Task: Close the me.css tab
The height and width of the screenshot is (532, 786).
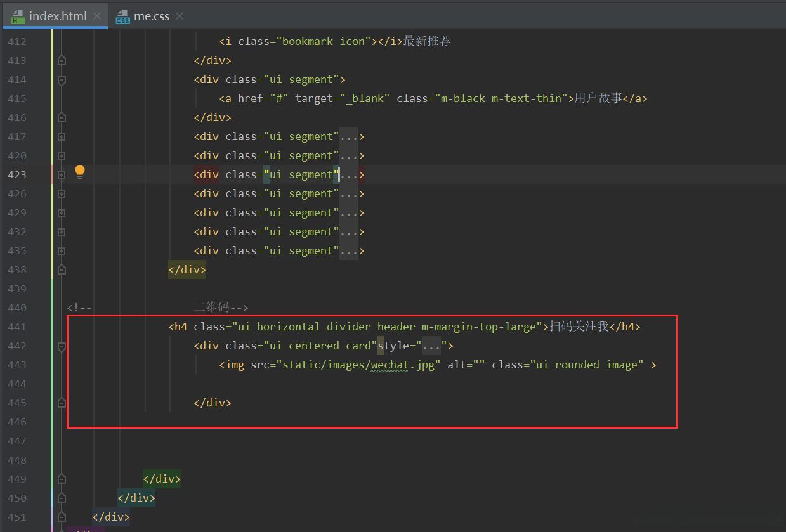Action: (180, 16)
